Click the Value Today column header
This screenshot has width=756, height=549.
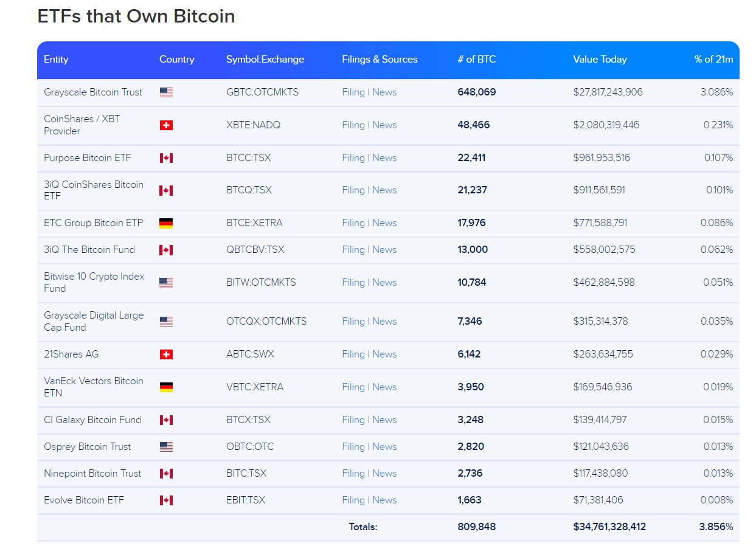click(x=600, y=60)
